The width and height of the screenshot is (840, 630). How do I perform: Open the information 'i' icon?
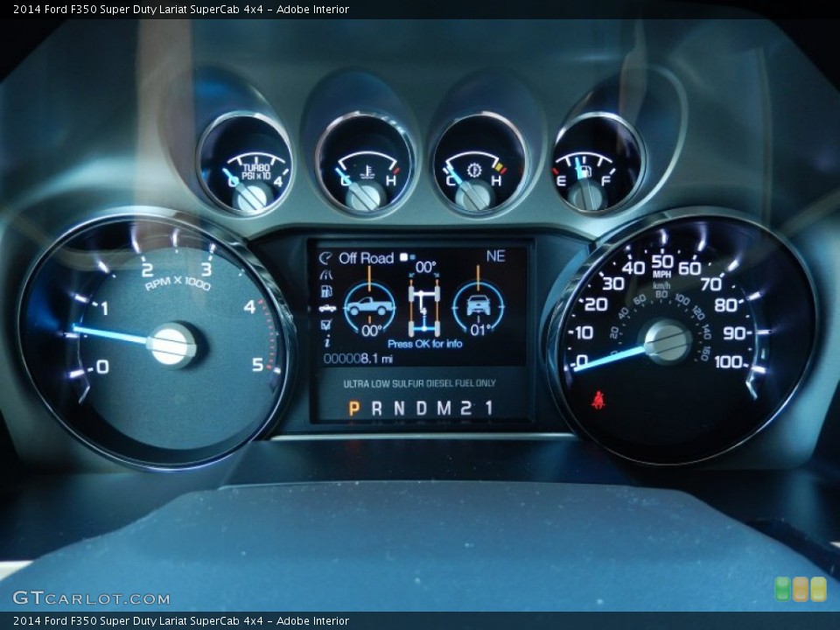[326, 341]
